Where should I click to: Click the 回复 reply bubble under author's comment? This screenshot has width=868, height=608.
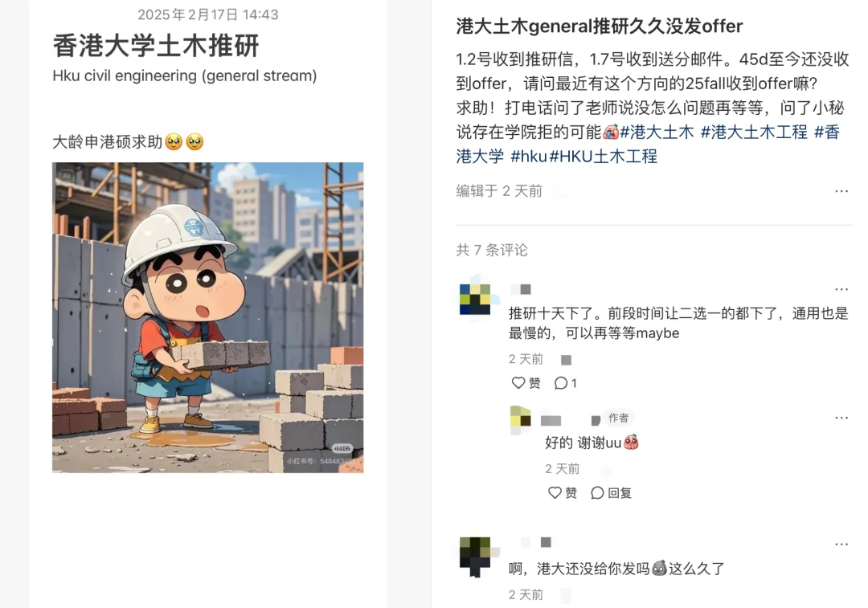[611, 492]
